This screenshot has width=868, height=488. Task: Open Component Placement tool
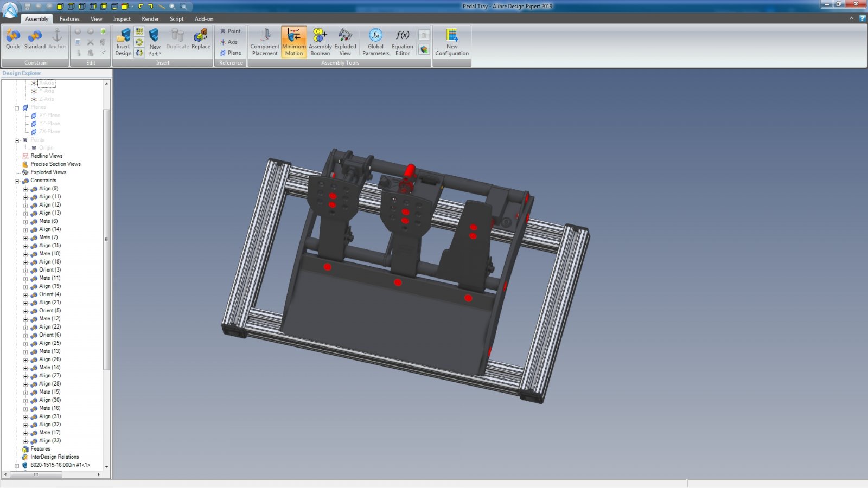click(x=265, y=42)
